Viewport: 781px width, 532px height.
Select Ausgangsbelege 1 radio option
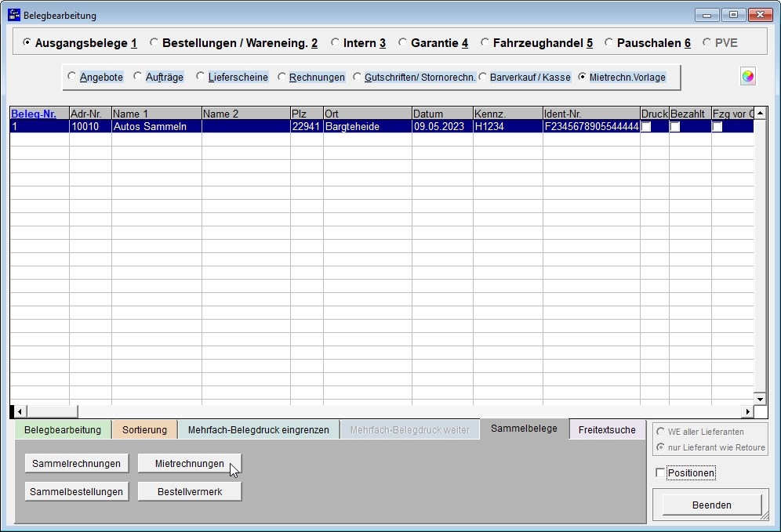tap(80, 43)
